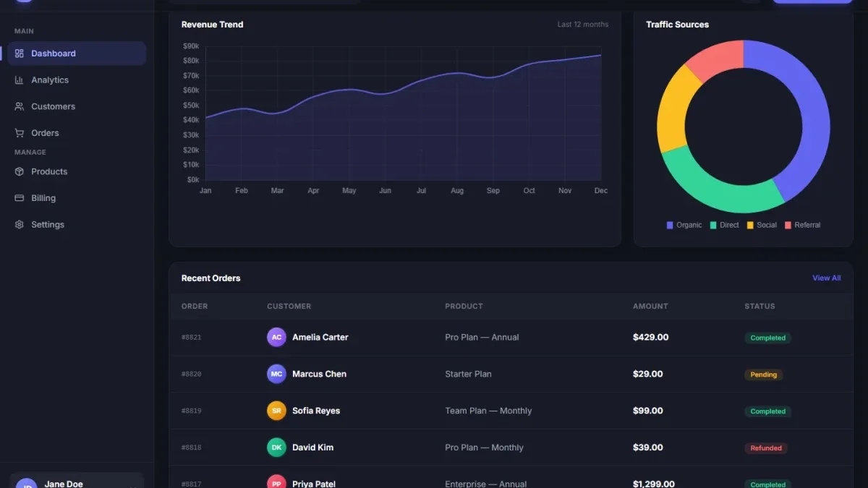Click the Pro Plan — Annual product
This screenshot has height=488, width=868.
click(482, 338)
